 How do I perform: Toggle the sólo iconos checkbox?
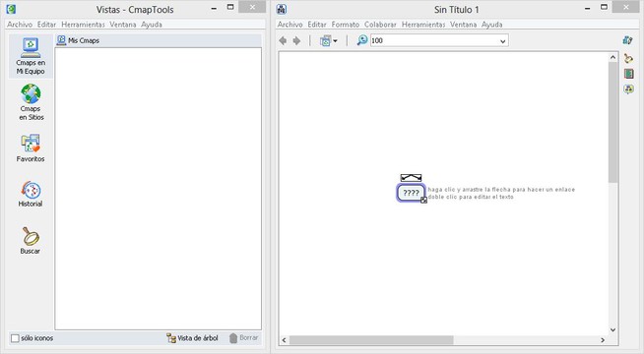[x=15, y=338]
